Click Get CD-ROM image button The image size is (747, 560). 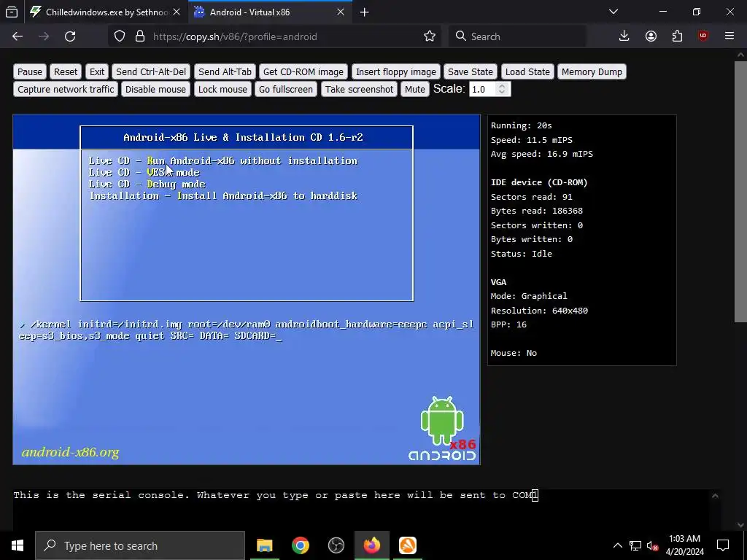click(x=303, y=72)
